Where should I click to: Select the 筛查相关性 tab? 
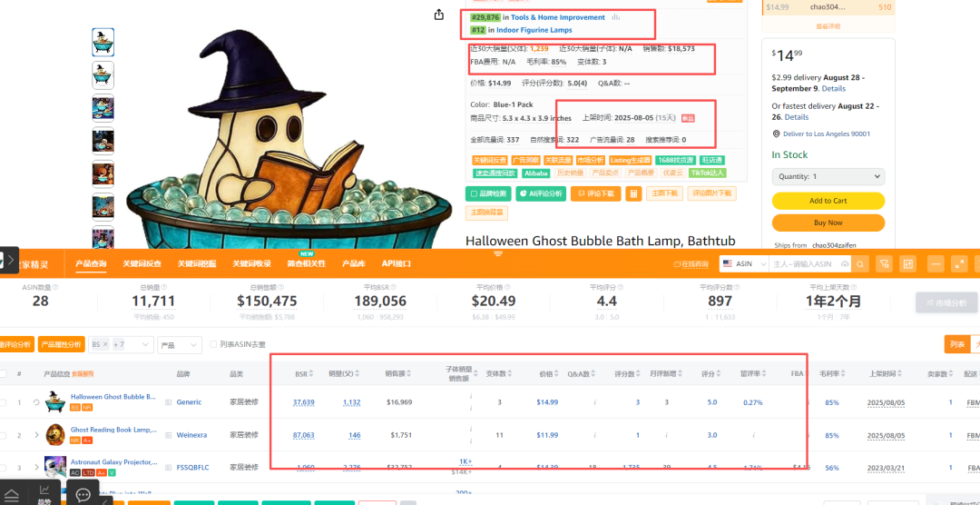point(307,264)
